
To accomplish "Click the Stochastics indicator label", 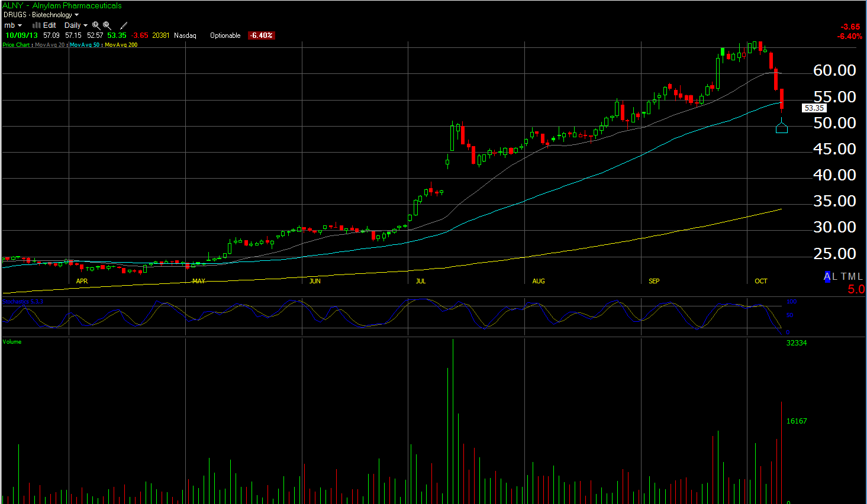I will (x=22, y=302).
